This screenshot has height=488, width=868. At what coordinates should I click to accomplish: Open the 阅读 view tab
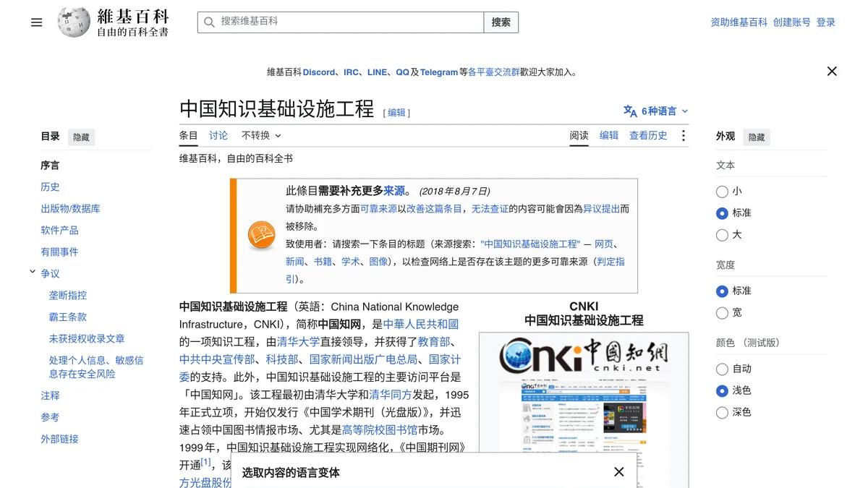pos(579,135)
